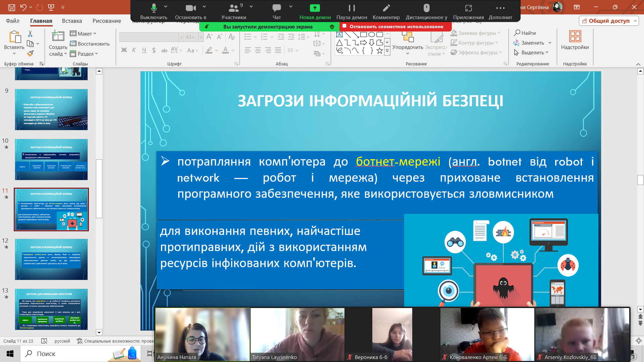
Task: Expand the shapes gallery more arrow
Action: click(387, 51)
